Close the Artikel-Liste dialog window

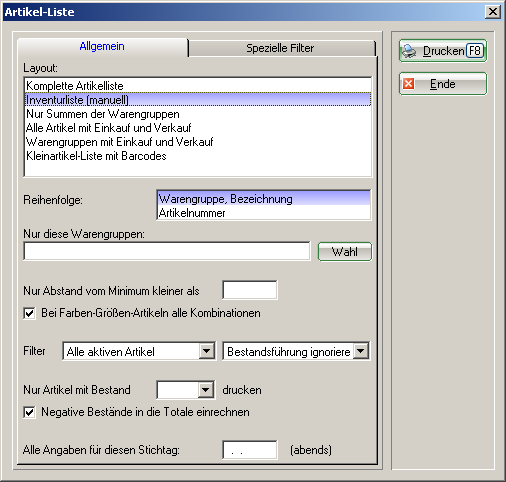click(493, 12)
